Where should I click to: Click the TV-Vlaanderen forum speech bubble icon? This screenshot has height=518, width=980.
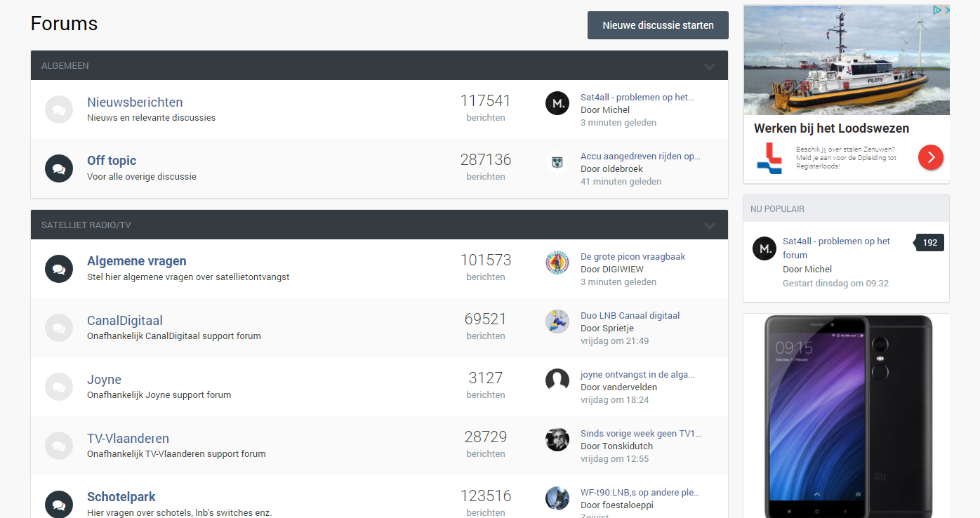tap(59, 446)
